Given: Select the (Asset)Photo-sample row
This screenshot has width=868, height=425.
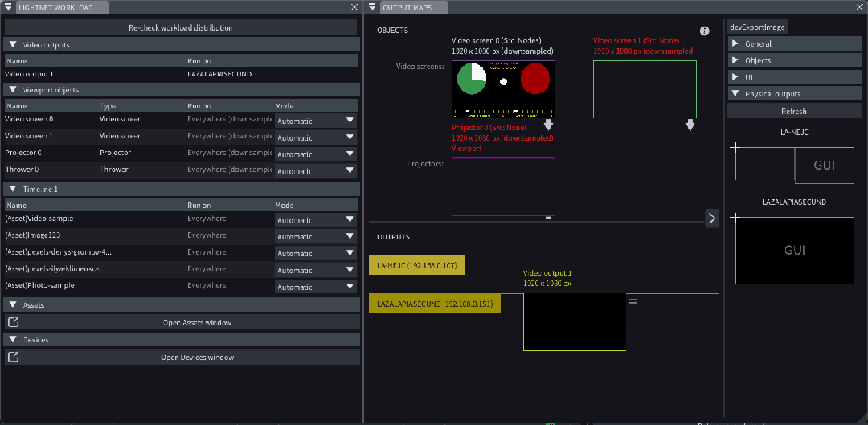Looking at the screenshot, I should coord(181,285).
